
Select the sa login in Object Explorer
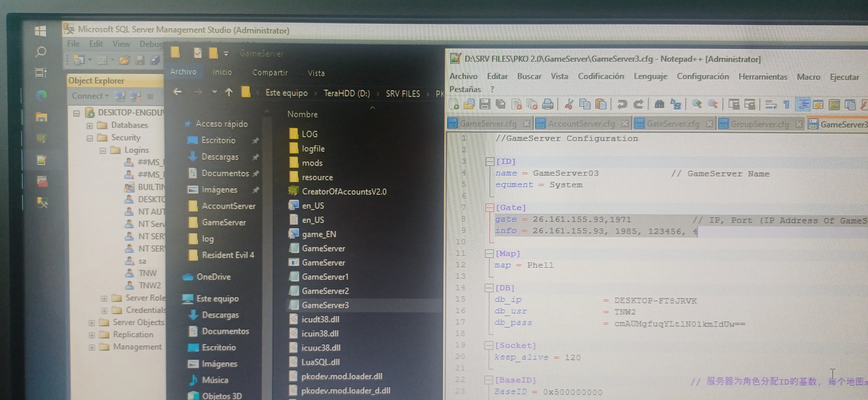pos(143,261)
